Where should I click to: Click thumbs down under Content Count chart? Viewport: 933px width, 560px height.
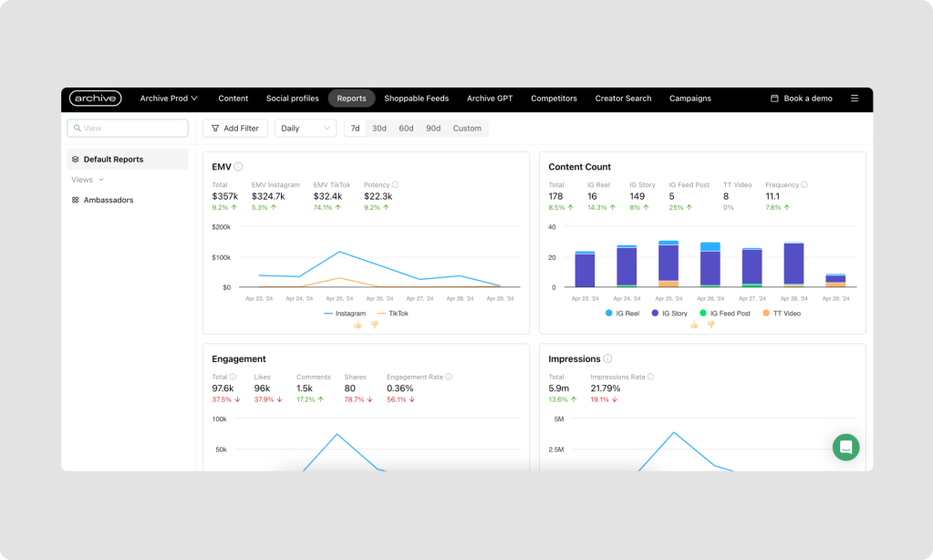tap(710, 325)
